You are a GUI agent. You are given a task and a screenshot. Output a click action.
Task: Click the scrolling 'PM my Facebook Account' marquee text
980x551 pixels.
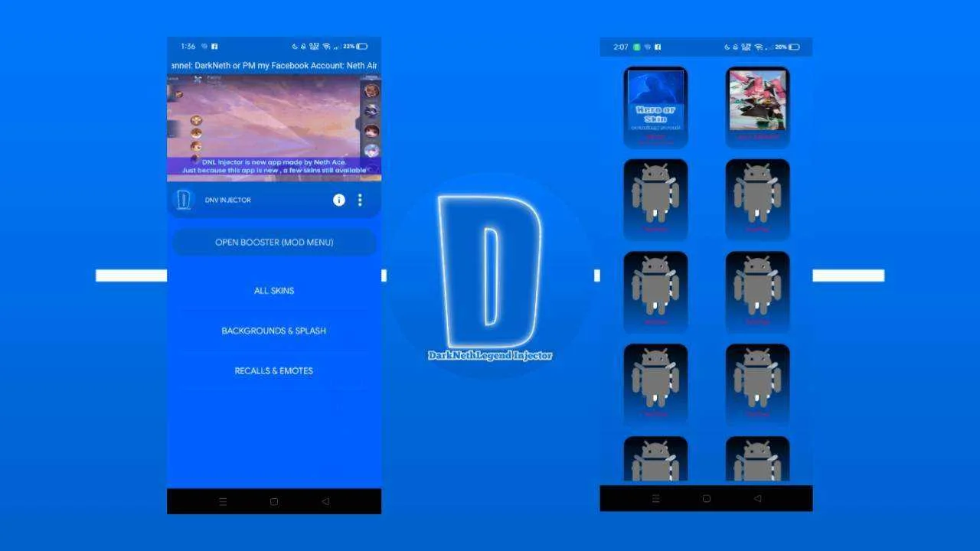click(274, 66)
